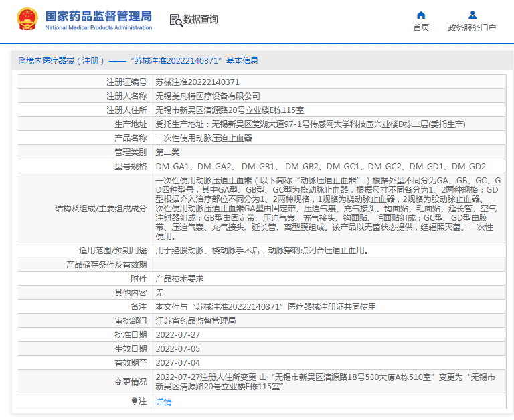
Task: Select effective date 2022-07-05
Action: click(177, 349)
